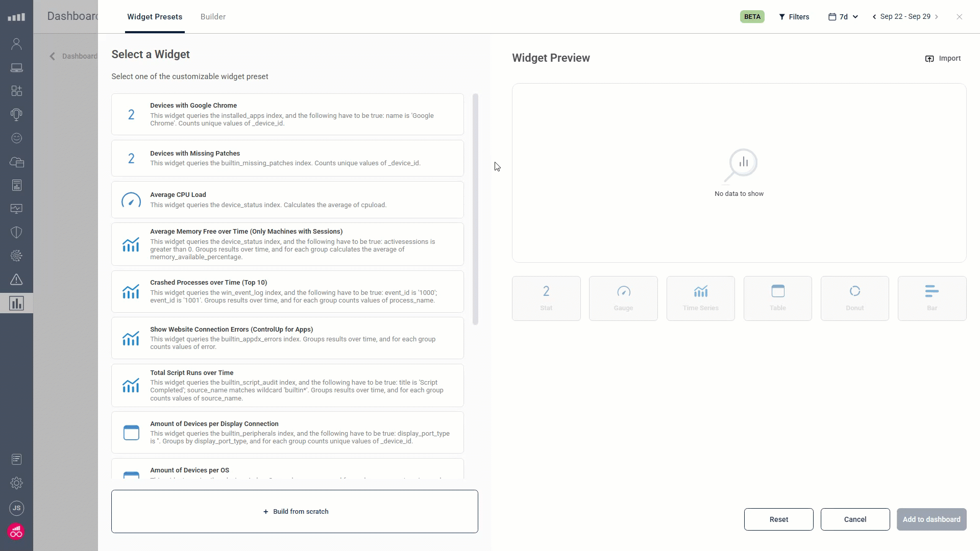Open the Filters funnel icon

click(782, 17)
